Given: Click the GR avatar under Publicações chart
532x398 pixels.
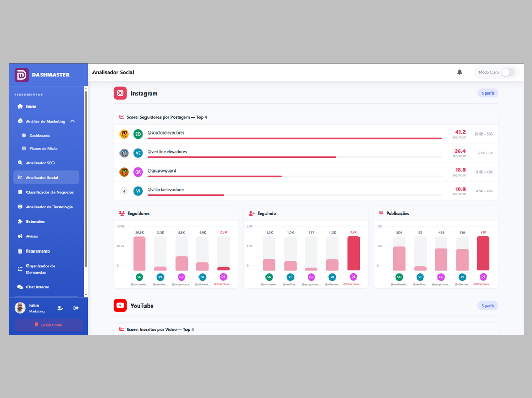Looking at the screenshot, I should coord(441,277).
